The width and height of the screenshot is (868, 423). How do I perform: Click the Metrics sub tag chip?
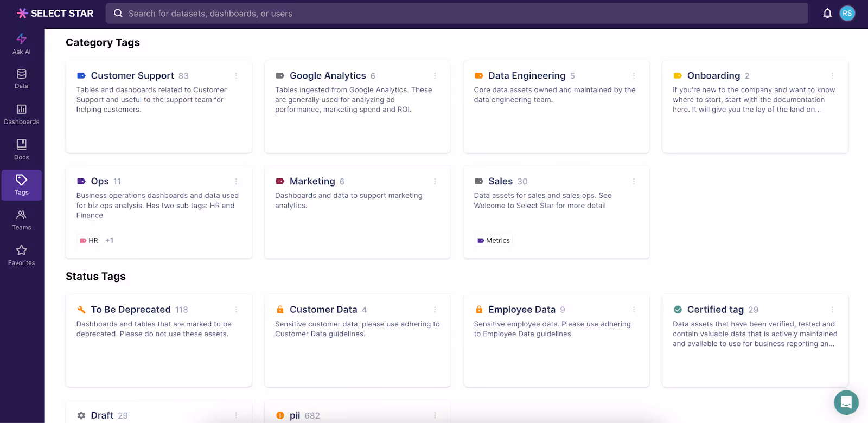tap(494, 240)
